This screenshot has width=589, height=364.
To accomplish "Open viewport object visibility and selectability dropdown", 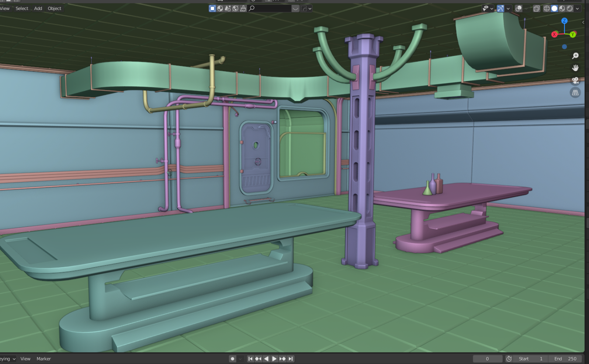I will click(x=488, y=8).
